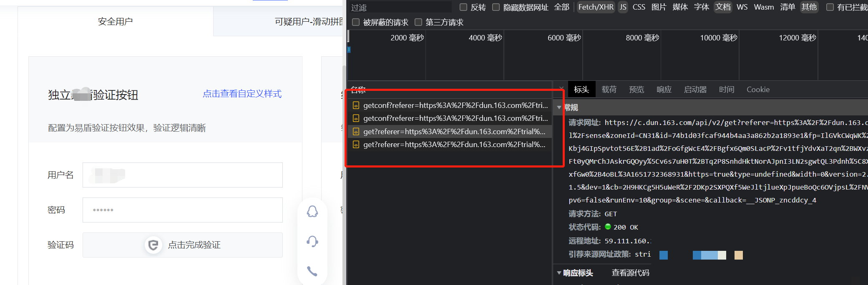The image size is (868, 285).
Task: Click the 远程地址 59.111.160 value
Action: pyautogui.click(x=628, y=241)
